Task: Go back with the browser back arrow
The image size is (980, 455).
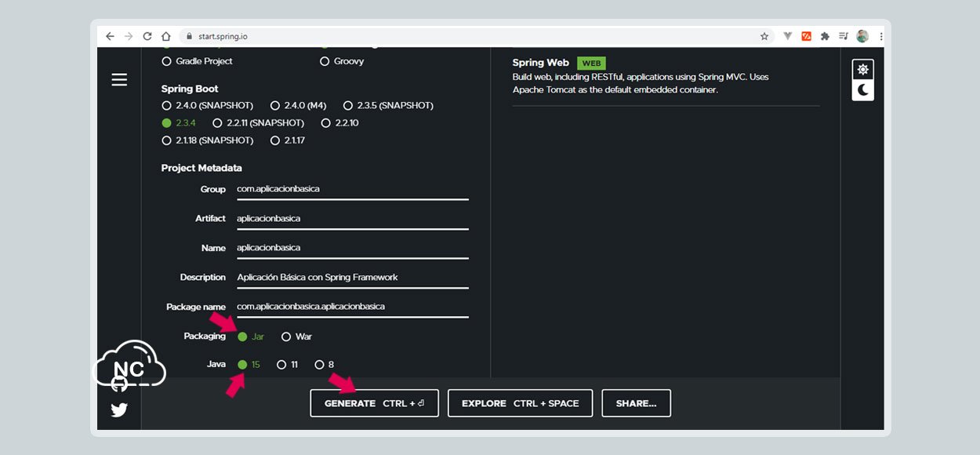Action: [x=110, y=36]
